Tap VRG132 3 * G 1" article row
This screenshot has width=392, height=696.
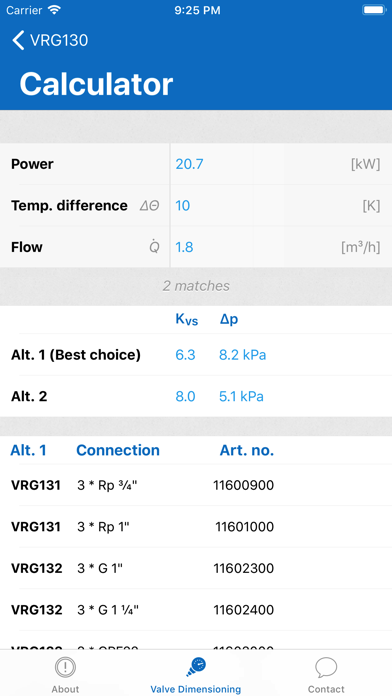tap(196, 568)
